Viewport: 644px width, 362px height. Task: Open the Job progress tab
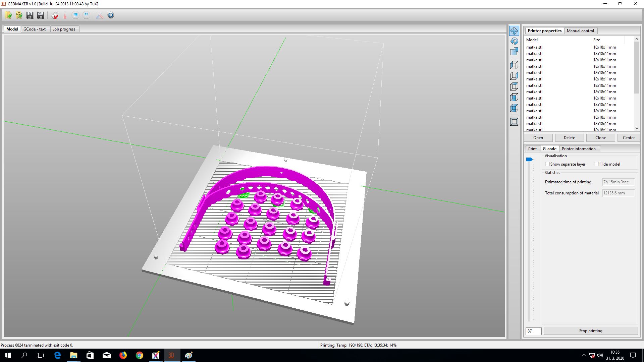tap(64, 29)
